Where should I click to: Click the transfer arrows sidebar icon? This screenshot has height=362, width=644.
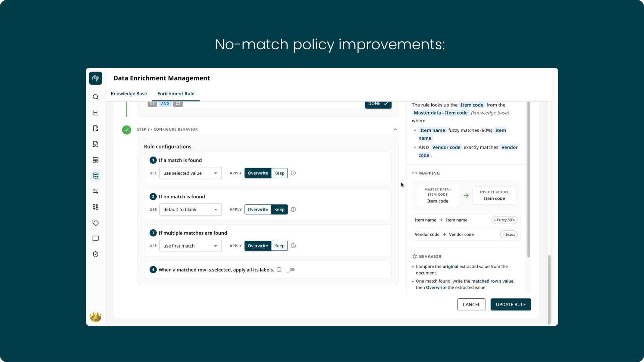[96, 191]
